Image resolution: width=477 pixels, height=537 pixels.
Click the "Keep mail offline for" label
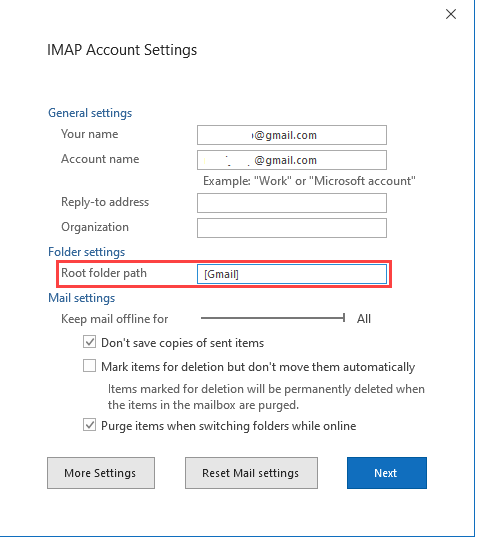(114, 319)
